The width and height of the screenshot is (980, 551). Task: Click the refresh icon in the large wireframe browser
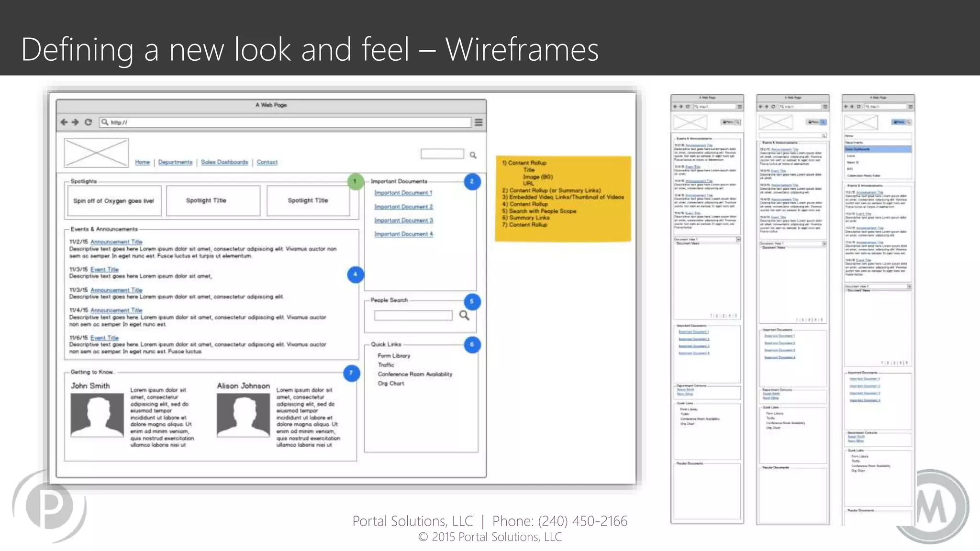(x=88, y=122)
